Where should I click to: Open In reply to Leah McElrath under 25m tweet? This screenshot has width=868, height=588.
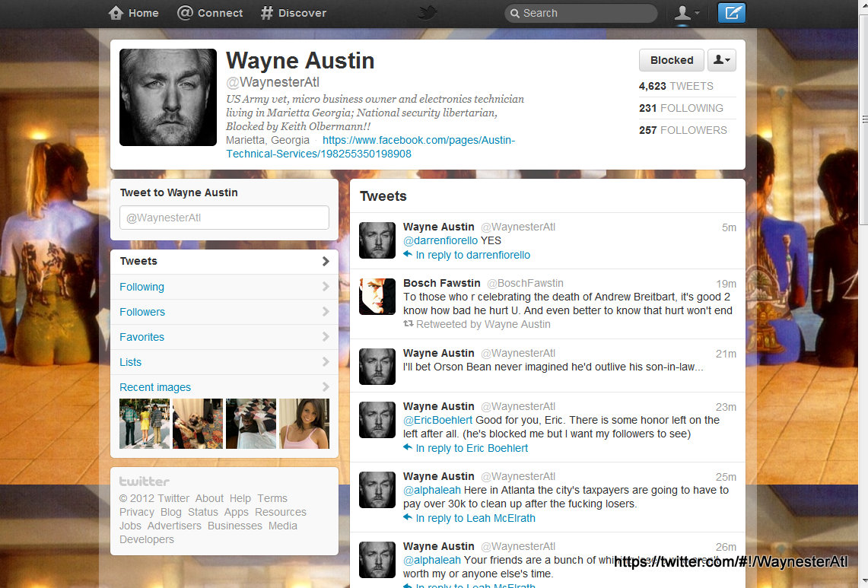475,518
